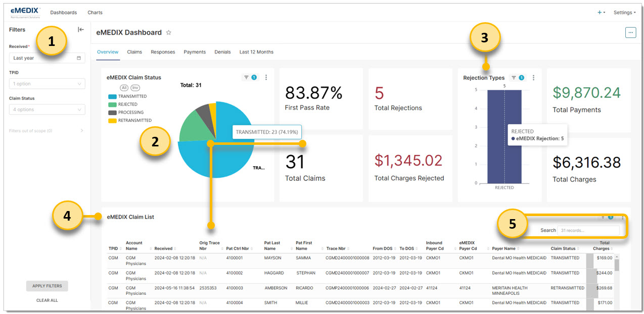Viewport: 644px width, 314px height.
Task: Sort by the Total Charges column
Action: 602,245
